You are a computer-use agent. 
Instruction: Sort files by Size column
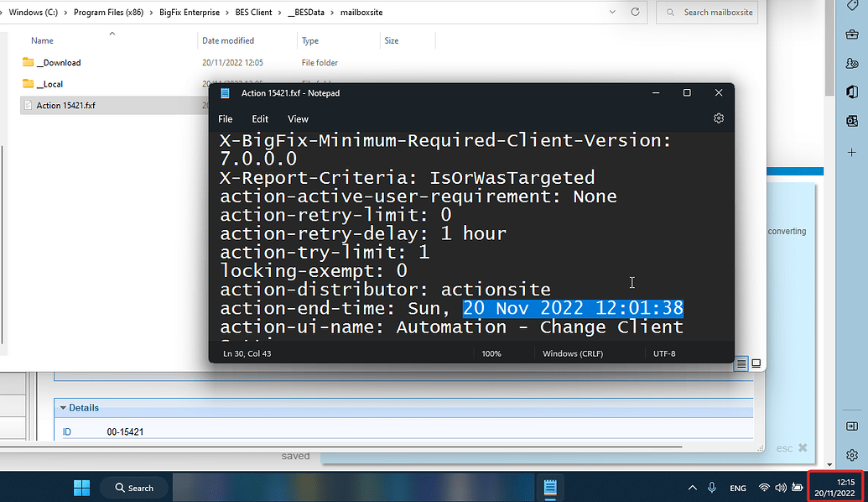click(392, 40)
